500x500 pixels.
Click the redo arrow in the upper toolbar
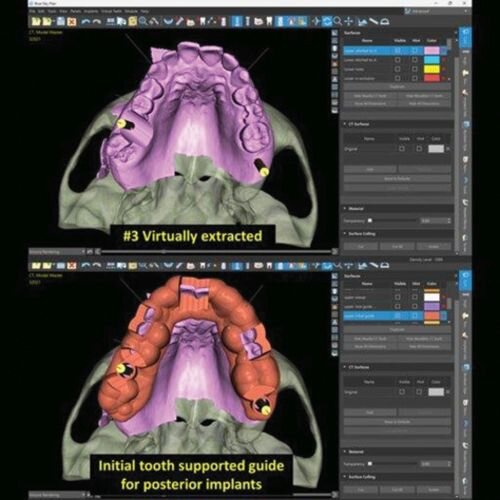[x=97, y=22]
